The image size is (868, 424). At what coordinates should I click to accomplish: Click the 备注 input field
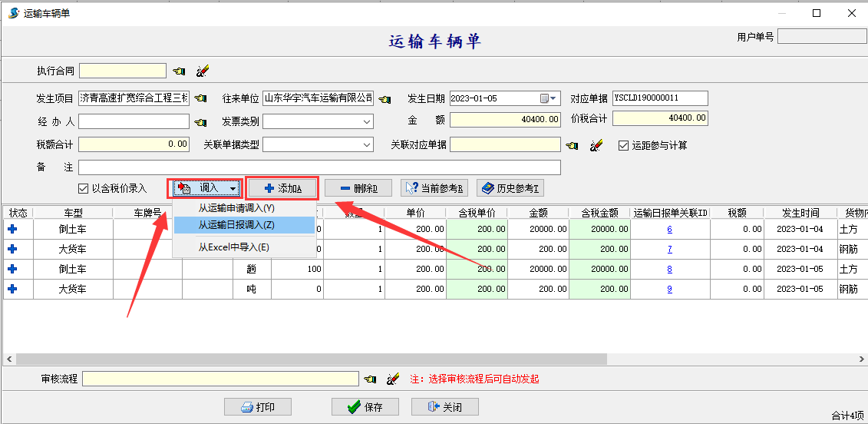(x=319, y=167)
